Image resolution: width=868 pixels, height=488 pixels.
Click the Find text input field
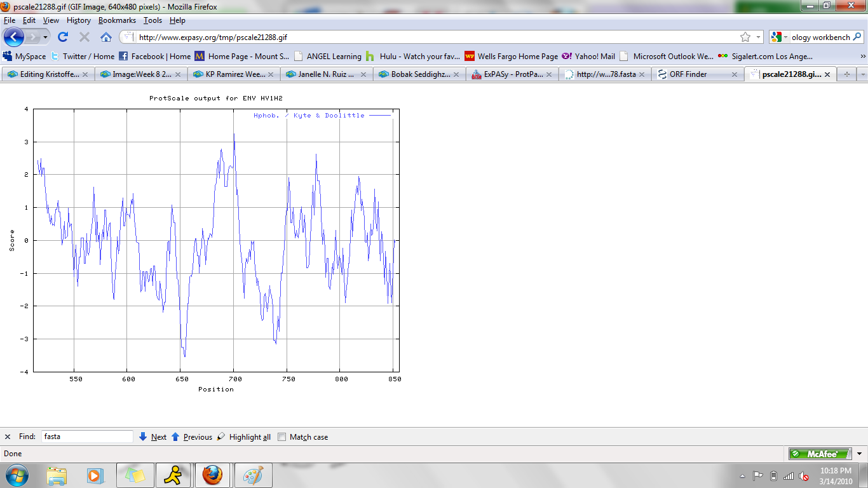point(87,437)
